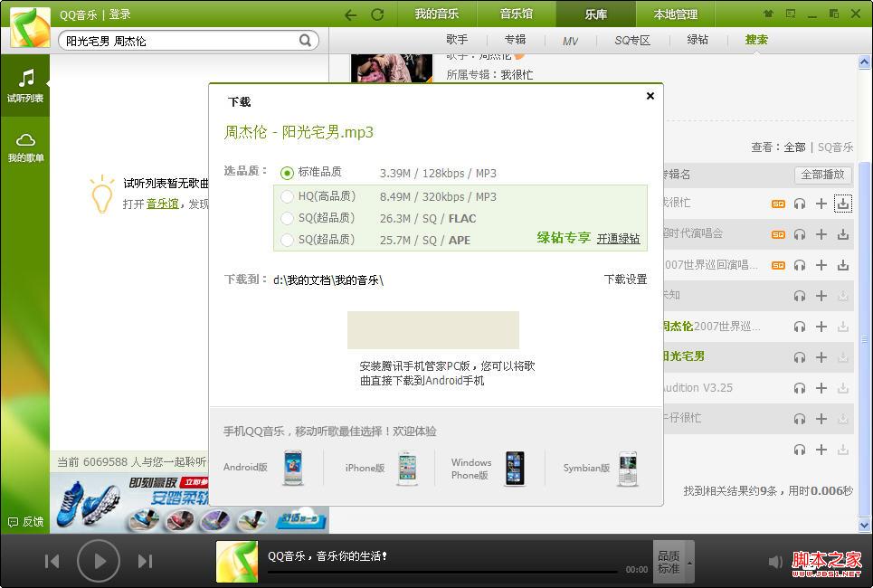Open the 绿钻 sub-tab
Viewport: 873px width, 588px height.
[x=697, y=40]
